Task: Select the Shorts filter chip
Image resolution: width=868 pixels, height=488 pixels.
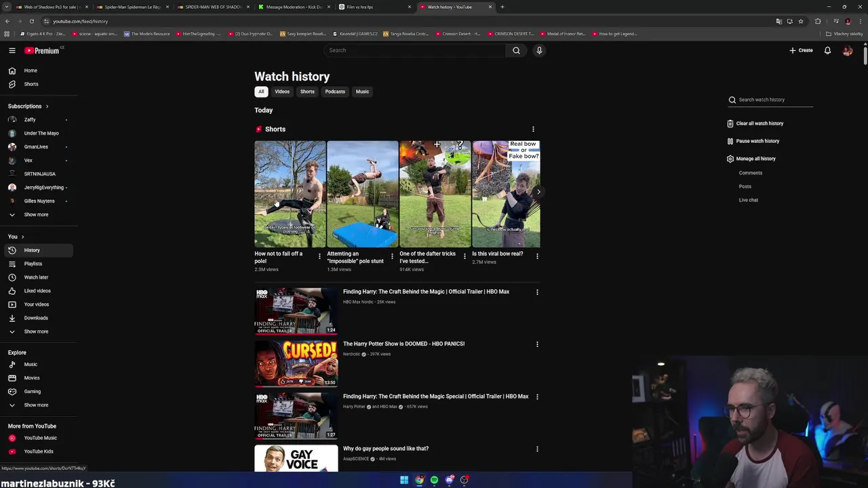Action: pyautogui.click(x=307, y=91)
